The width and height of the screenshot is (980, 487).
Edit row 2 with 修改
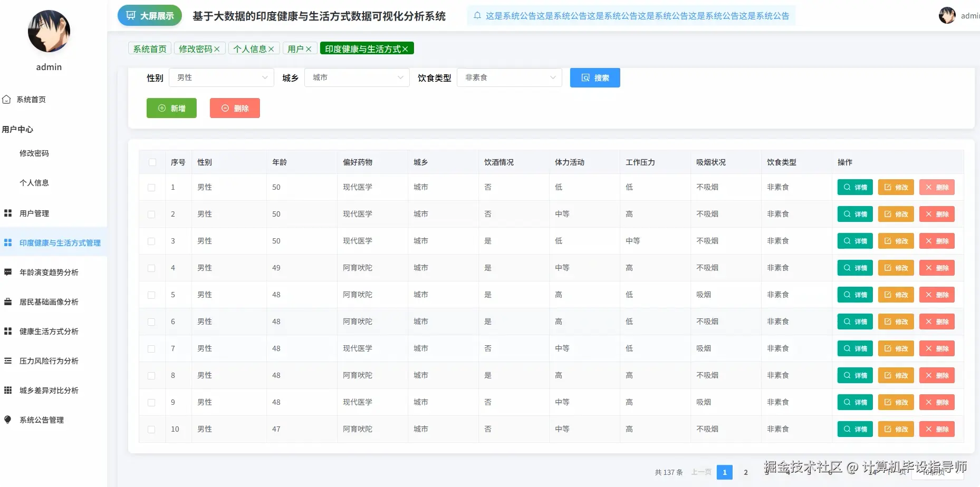896,214
